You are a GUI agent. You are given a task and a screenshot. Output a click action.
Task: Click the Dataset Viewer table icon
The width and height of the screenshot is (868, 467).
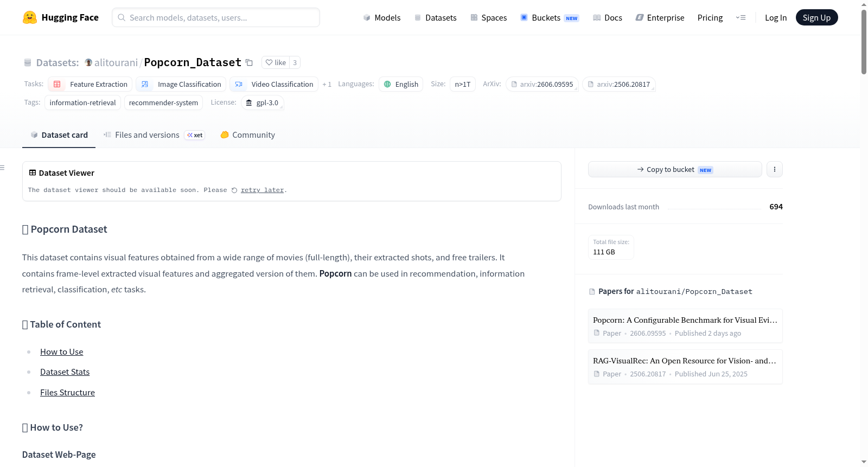(x=33, y=172)
